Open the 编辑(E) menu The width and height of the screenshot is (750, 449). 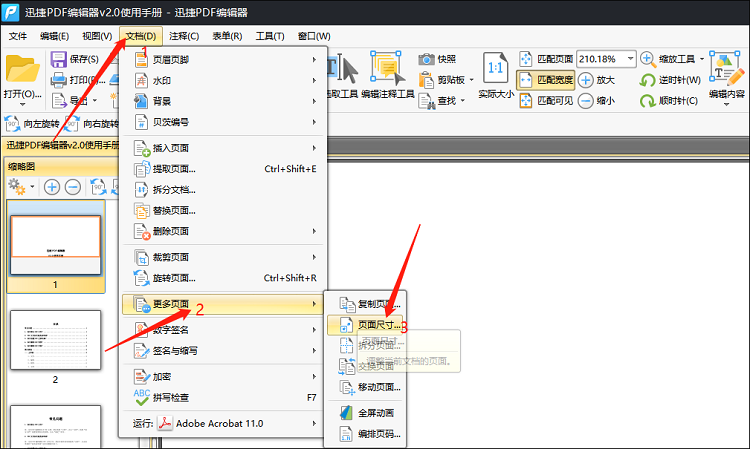point(54,36)
